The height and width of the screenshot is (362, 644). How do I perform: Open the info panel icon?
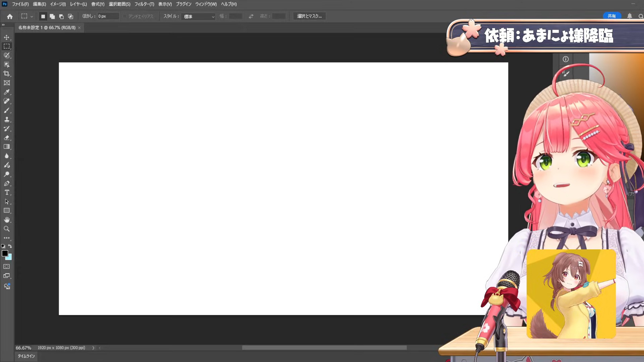[566, 59]
